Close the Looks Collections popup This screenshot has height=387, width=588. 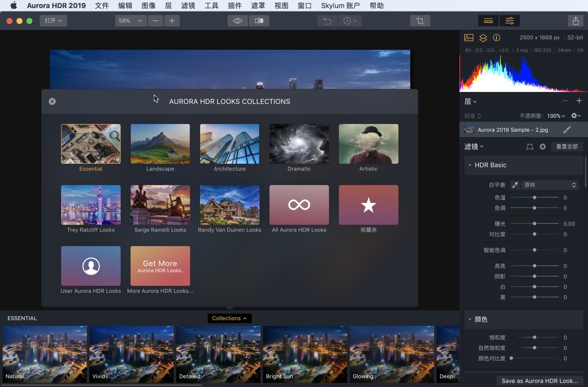pyautogui.click(x=52, y=101)
